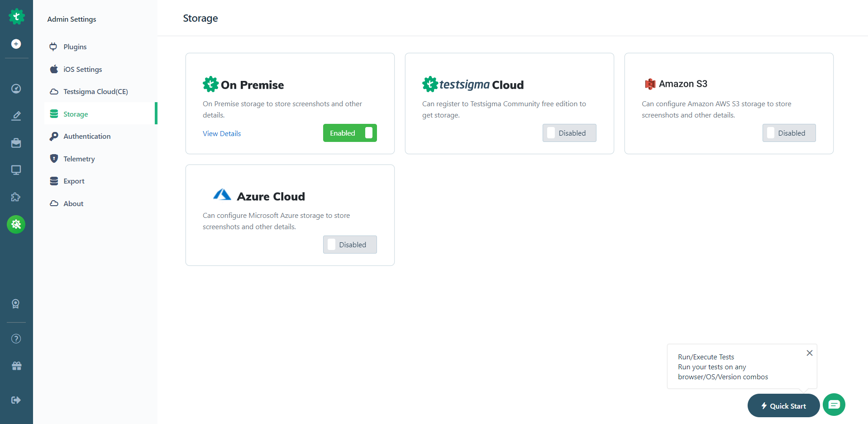Click the Testsigma logo icon

pyautogui.click(x=16, y=17)
